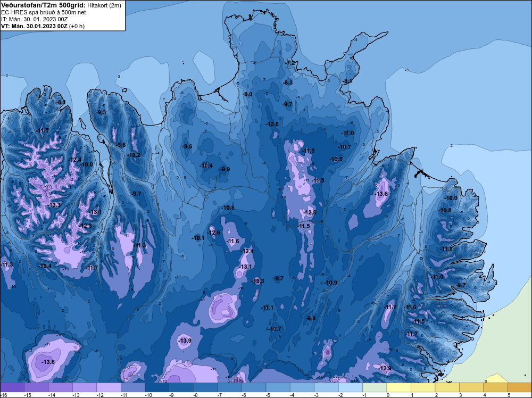
Task: Click the 0 tick label in legend
Action: pos(388,395)
